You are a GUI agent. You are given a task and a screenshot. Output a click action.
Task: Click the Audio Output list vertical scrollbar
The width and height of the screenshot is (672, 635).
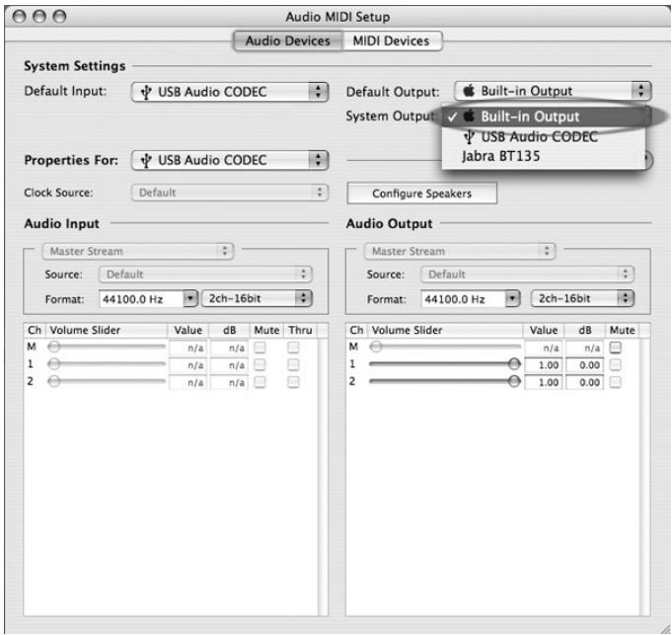click(x=645, y=477)
